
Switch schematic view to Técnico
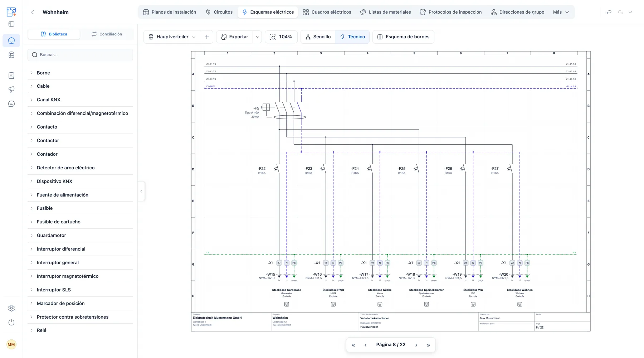[x=352, y=37]
